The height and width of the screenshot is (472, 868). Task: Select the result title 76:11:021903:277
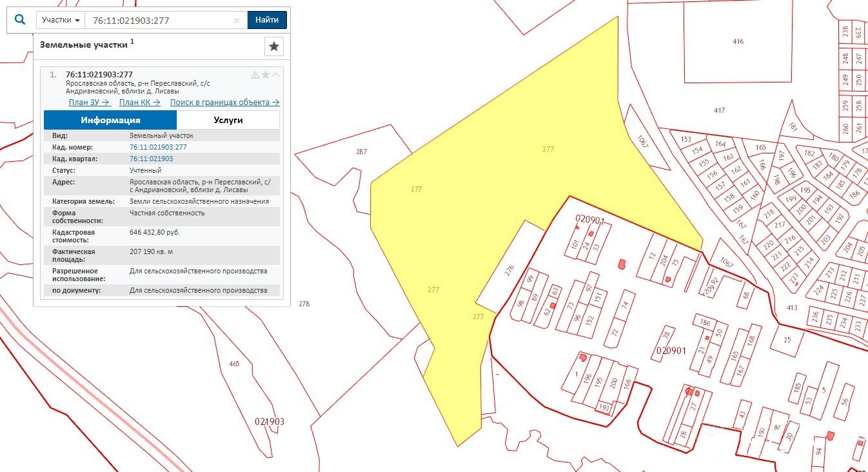click(99, 74)
